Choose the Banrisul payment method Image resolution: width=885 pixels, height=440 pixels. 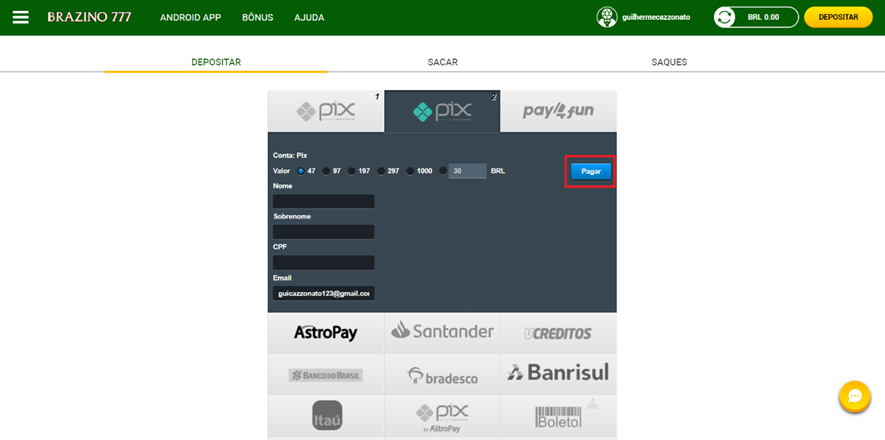click(x=558, y=375)
